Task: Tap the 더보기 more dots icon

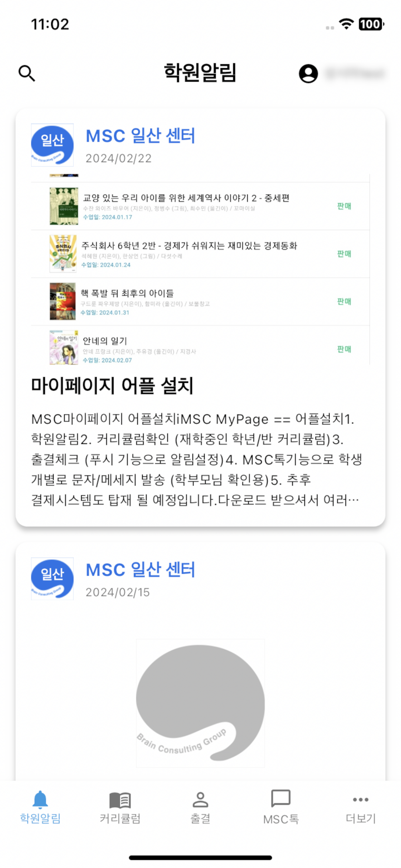Action: point(361,799)
